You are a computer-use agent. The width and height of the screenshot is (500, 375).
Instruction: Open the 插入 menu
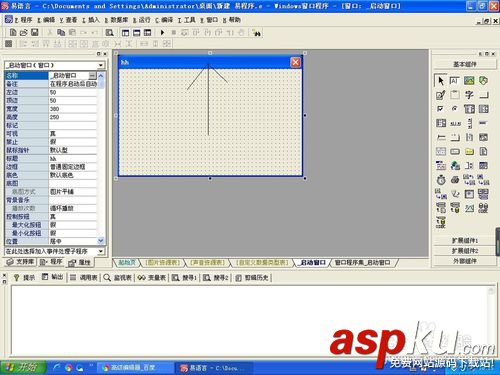point(91,20)
